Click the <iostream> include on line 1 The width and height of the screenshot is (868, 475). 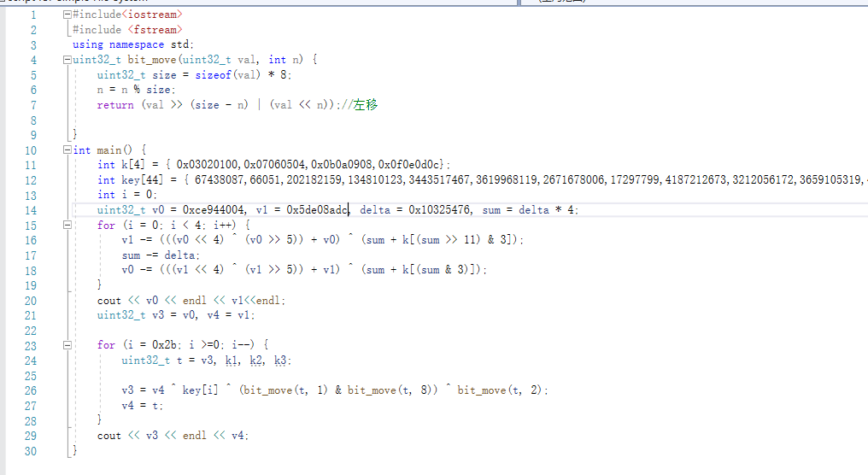[152, 15]
